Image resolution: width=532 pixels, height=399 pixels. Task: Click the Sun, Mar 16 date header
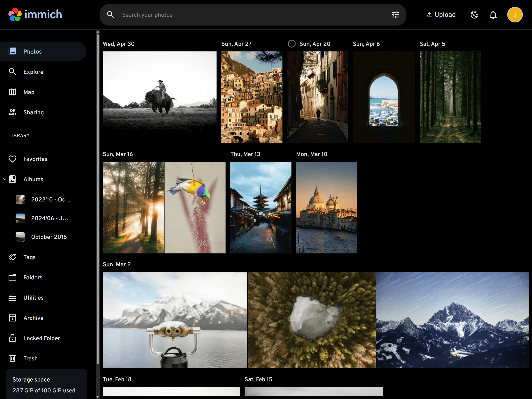coord(118,154)
